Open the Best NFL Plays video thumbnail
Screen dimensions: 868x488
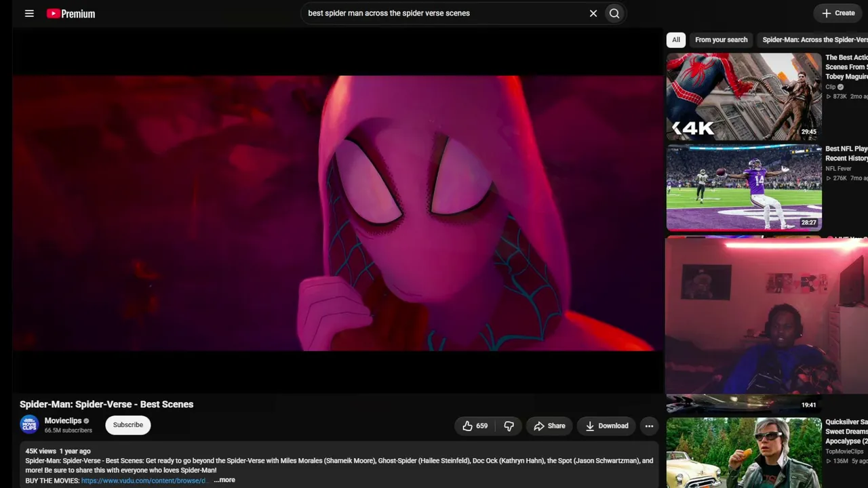click(x=744, y=187)
